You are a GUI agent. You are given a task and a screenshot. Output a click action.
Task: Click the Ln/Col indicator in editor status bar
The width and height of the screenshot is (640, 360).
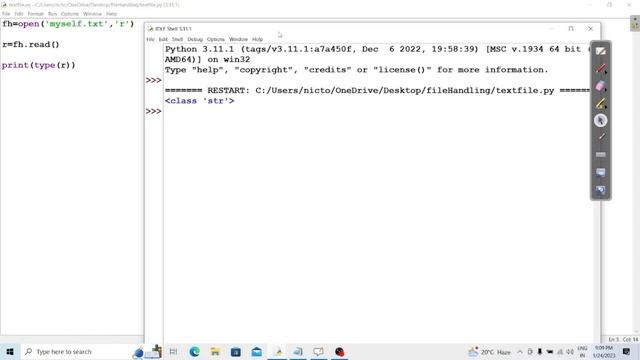point(623,340)
